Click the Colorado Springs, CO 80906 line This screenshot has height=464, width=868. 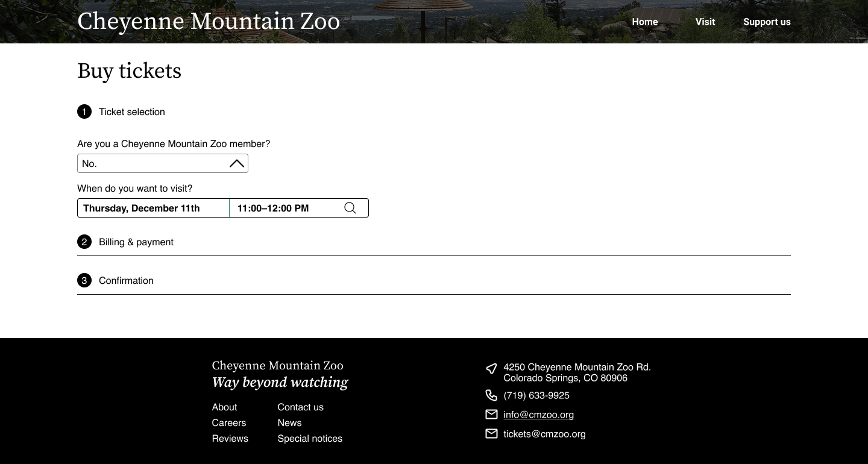click(x=565, y=378)
